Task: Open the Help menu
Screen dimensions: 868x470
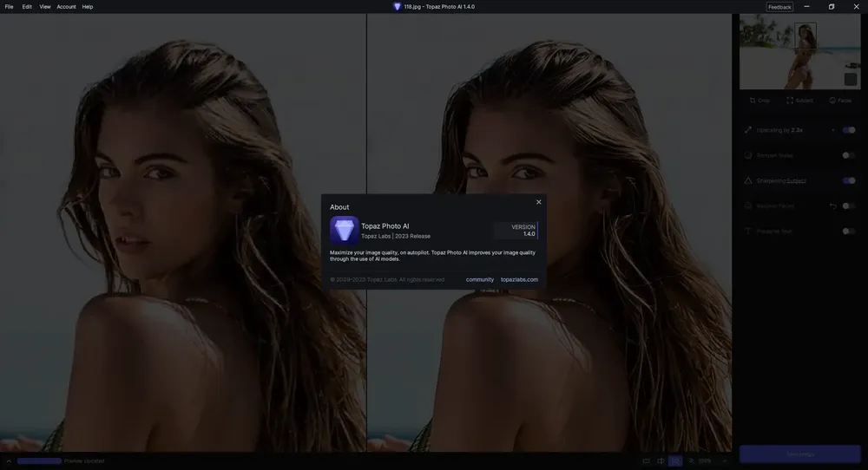Action: [x=88, y=7]
